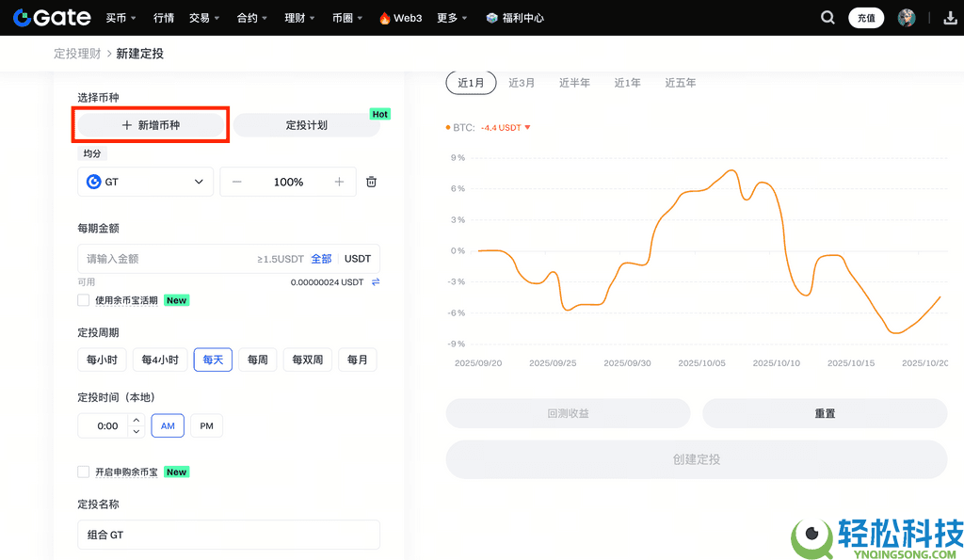Select 每周 as the investment cycle
Image resolution: width=964 pixels, height=560 pixels.
point(257,360)
